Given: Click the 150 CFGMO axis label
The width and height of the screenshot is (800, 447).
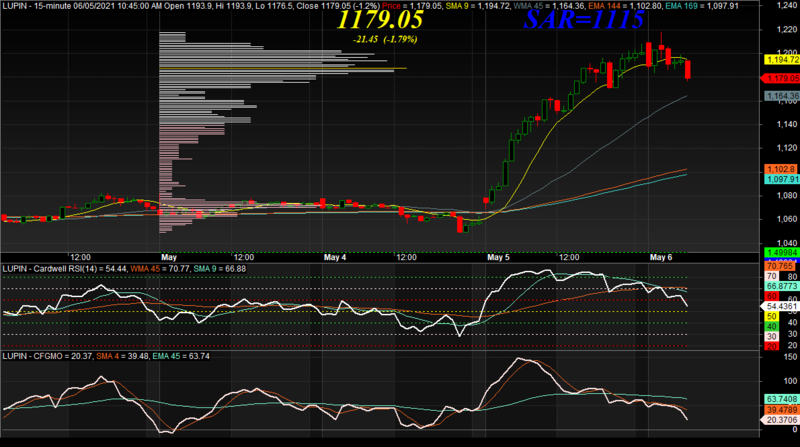Looking at the screenshot, I should click(x=790, y=357).
